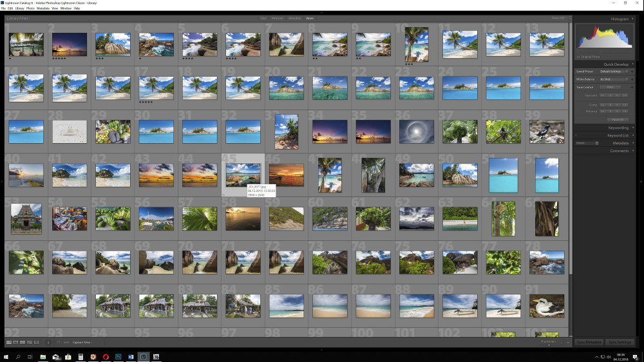Screen dimensions: 644x362
Task: Open Opera browser on taskbar
Action: pos(106,357)
